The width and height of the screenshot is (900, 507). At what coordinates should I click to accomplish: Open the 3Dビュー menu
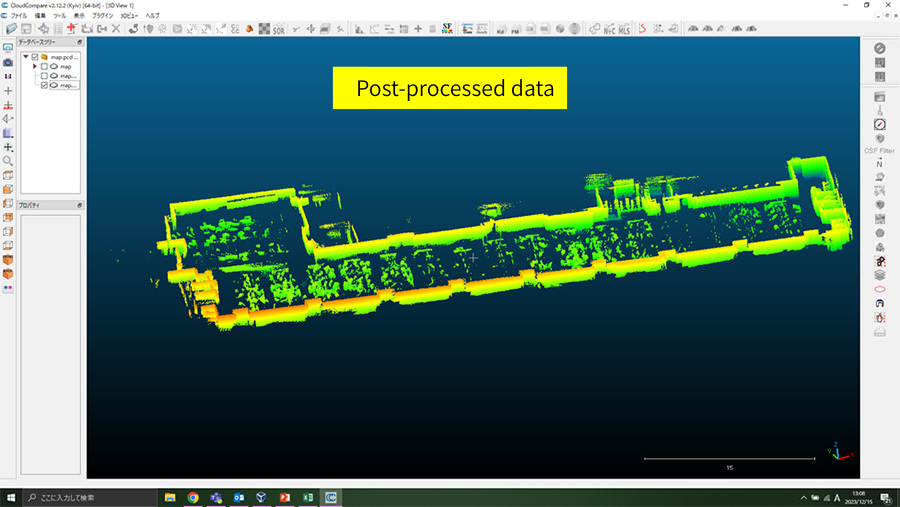129,16
